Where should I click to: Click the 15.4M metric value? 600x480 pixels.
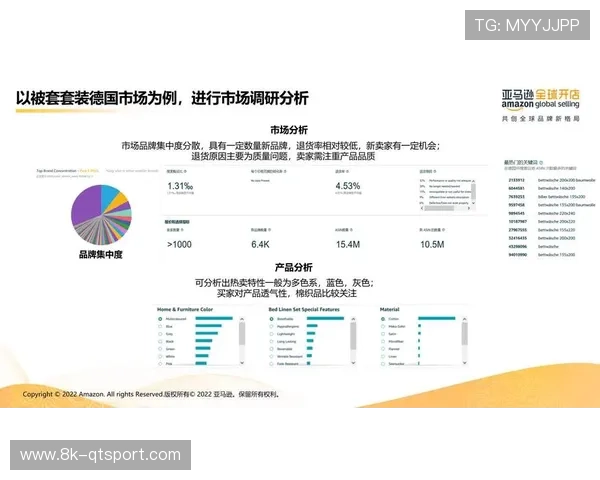click(x=348, y=245)
